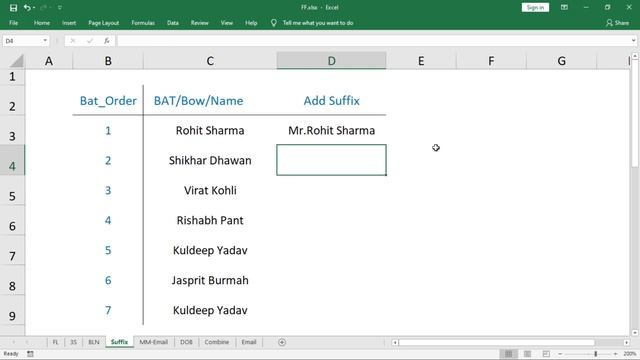Switch to the Email sheet tab
This screenshot has height=360, width=640.
tap(249, 342)
